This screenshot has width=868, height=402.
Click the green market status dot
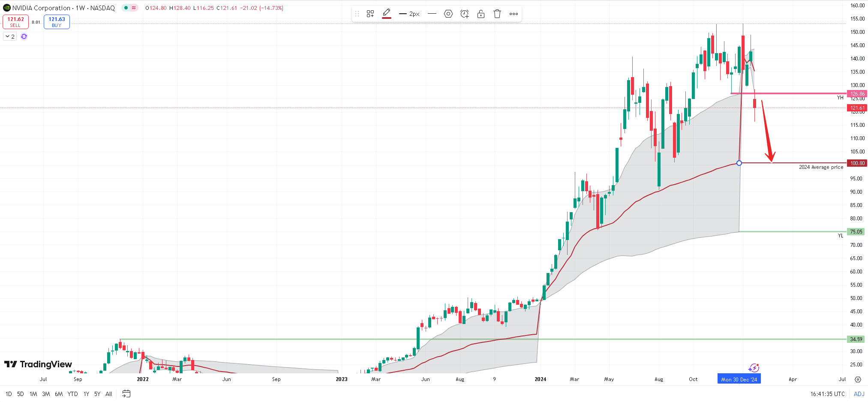click(126, 8)
